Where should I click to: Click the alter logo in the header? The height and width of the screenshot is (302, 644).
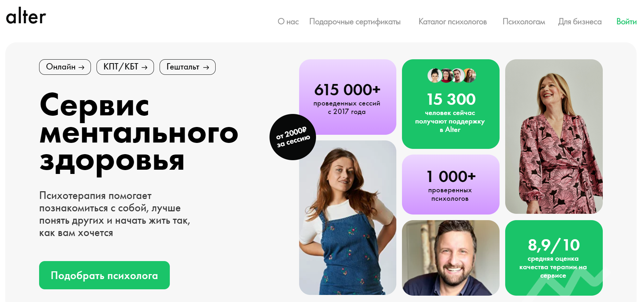[x=26, y=16]
